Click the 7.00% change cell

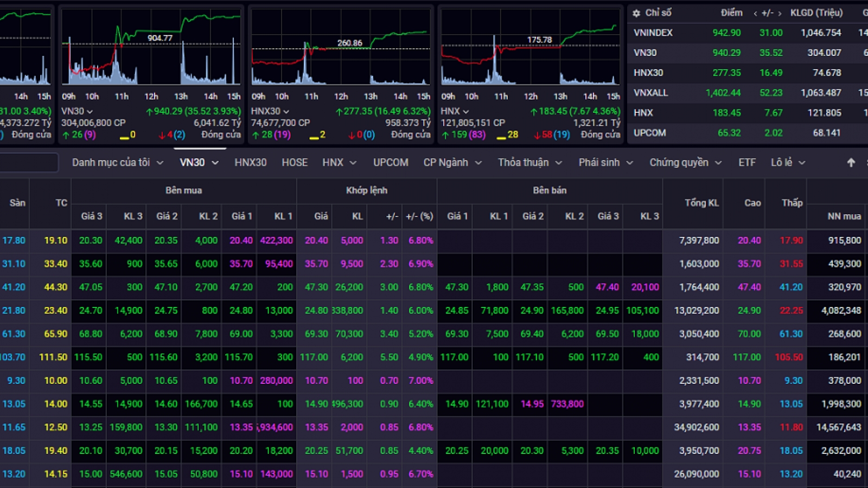point(421,381)
